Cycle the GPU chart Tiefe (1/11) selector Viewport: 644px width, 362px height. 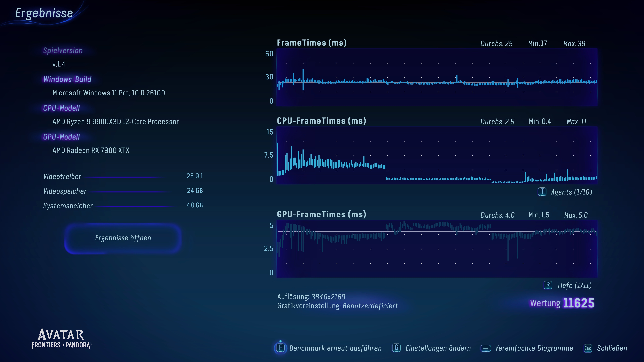click(x=574, y=285)
